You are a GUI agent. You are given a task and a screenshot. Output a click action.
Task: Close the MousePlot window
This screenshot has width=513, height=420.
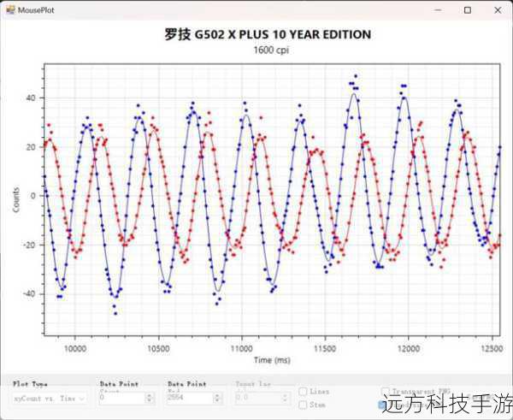pyautogui.click(x=498, y=10)
